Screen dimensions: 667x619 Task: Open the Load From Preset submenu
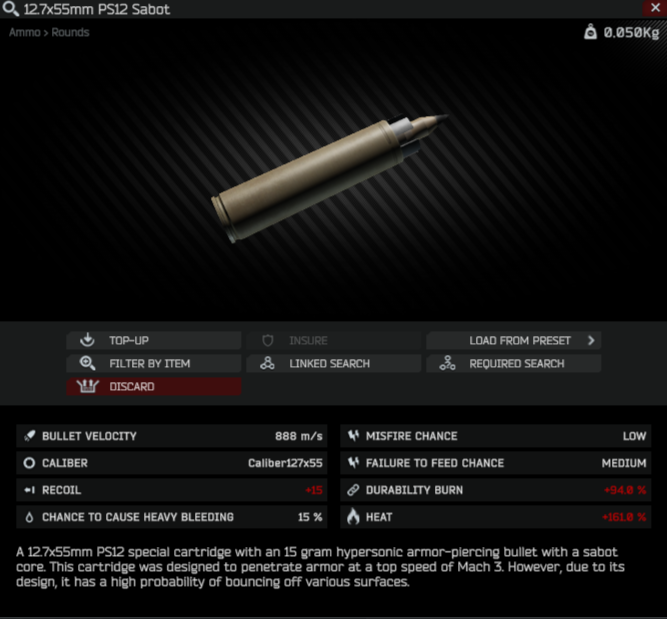click(513, 340)
